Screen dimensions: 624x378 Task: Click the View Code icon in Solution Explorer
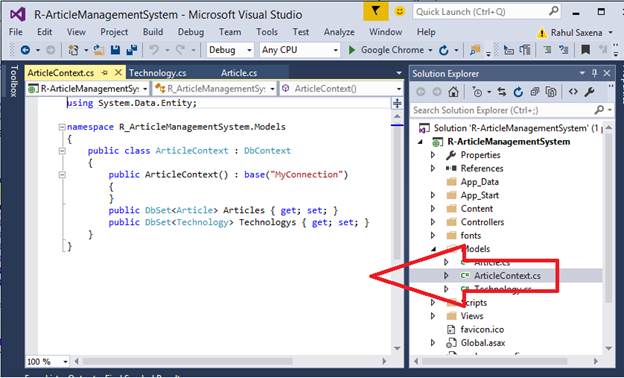click(573, 92)
